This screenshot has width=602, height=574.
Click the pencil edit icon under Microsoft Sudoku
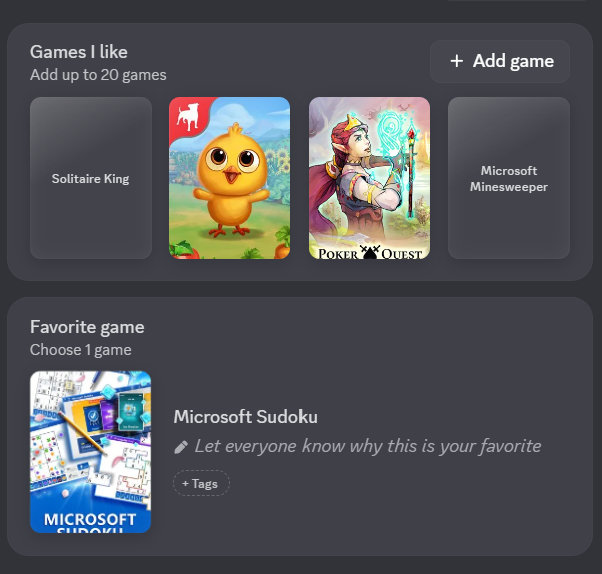[x=181, y=447]
